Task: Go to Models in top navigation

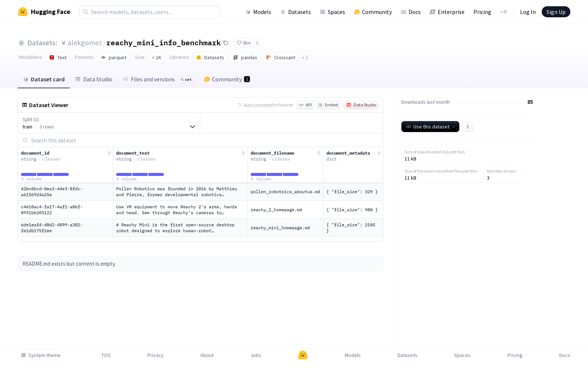Action: [x=258, y=12]
